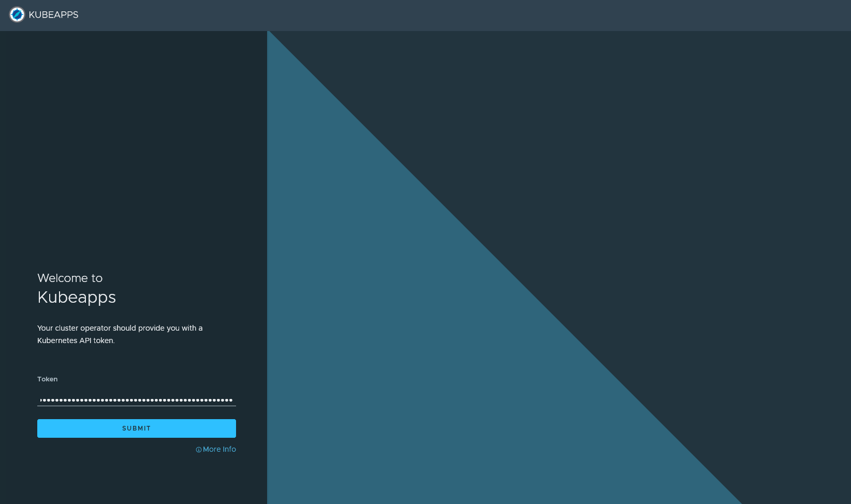
Task: Click the Token field label
Action: pyautogui.click(x=47, y=379)
